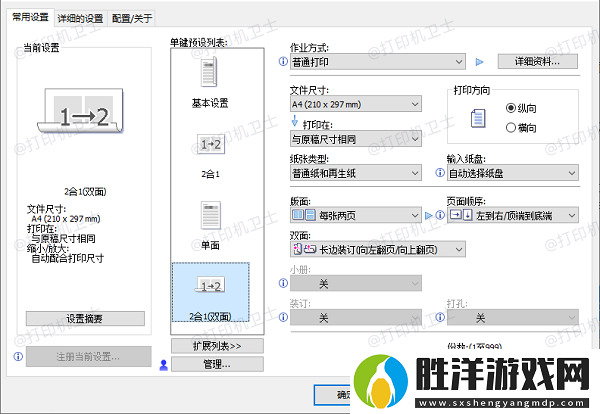Click the 设置摘要 button
600x414 pixels.
[85, 318]
